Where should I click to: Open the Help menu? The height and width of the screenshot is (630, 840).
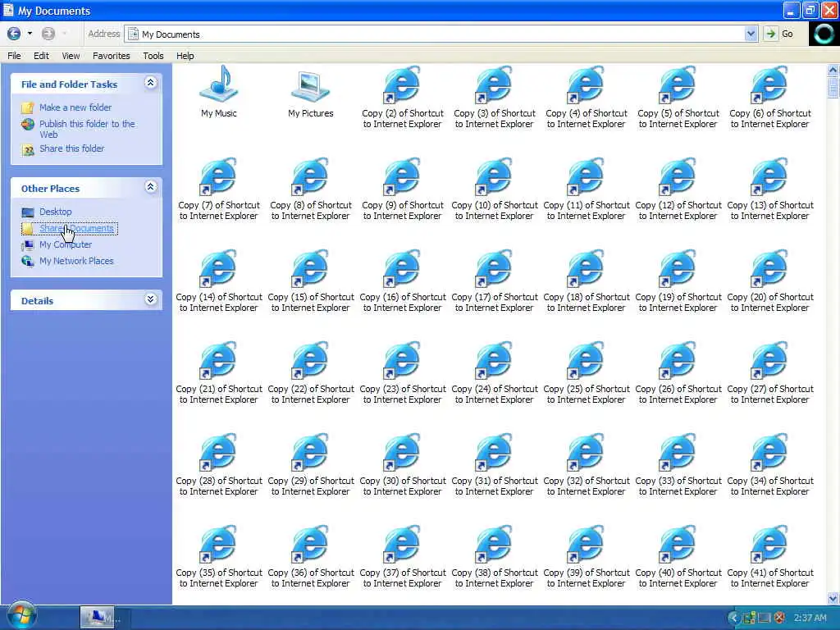[x=185, y=56]
